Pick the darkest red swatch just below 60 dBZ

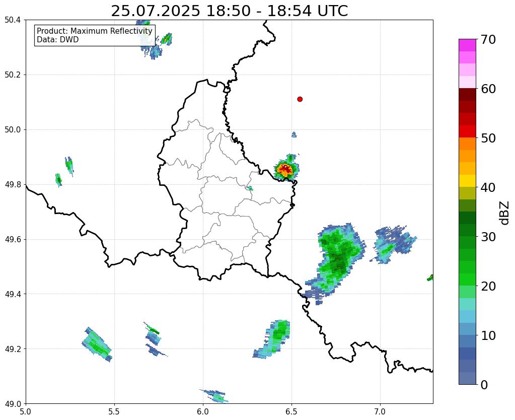pyautogui.click(x=467, y=95)
